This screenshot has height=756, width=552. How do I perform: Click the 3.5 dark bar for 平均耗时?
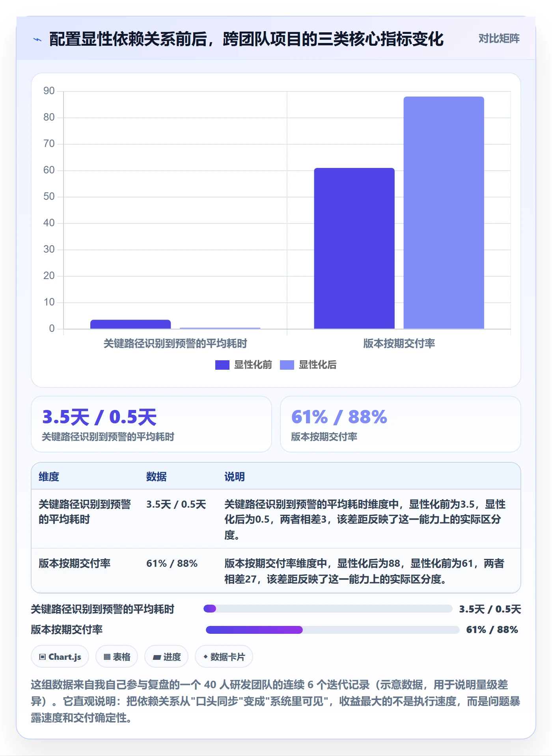tap(131, 324)
